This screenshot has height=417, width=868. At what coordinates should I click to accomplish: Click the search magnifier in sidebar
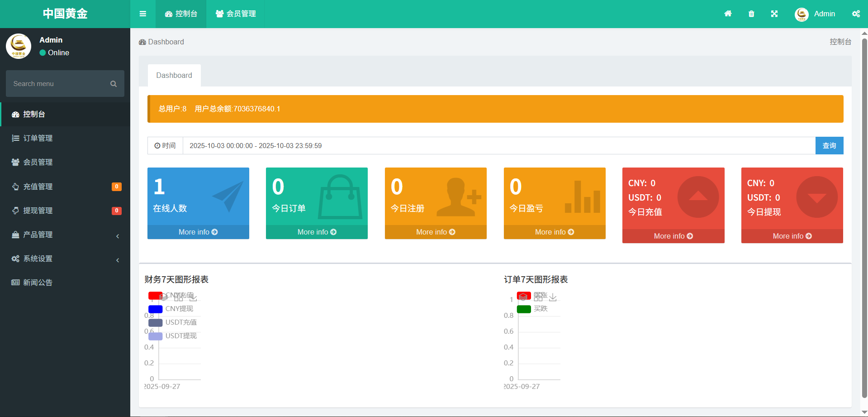pyautogui.click(x=114, y=84)
